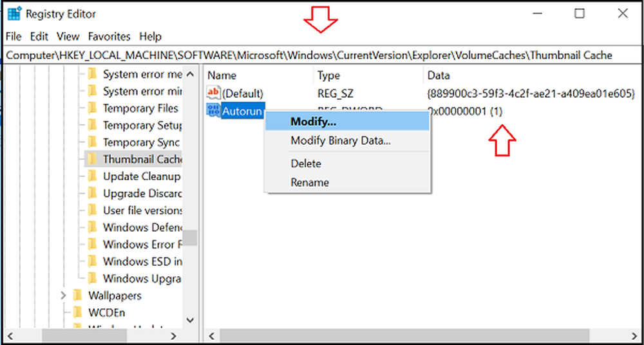Select the Upgrade Discarded key
The height and width of the screenshot is (345, 644).
[142, 193]
